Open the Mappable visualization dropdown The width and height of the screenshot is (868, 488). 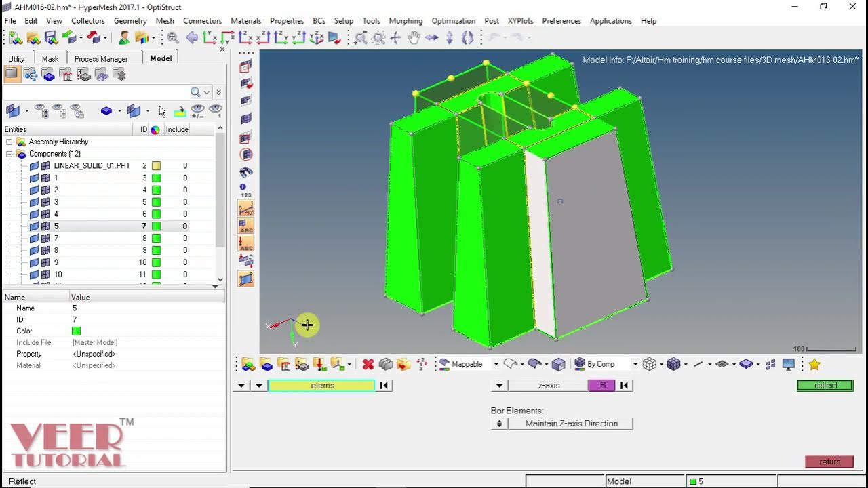(x=496, y=365)
